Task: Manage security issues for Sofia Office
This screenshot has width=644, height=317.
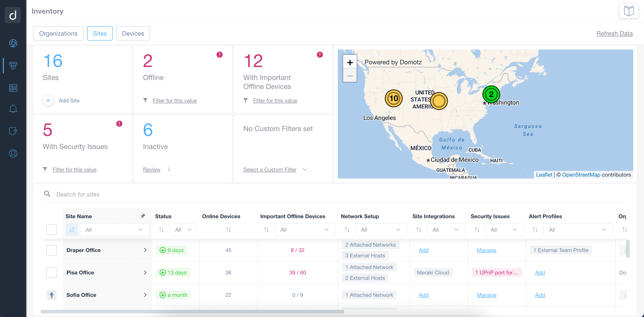Action: click(x=486, y=295)
